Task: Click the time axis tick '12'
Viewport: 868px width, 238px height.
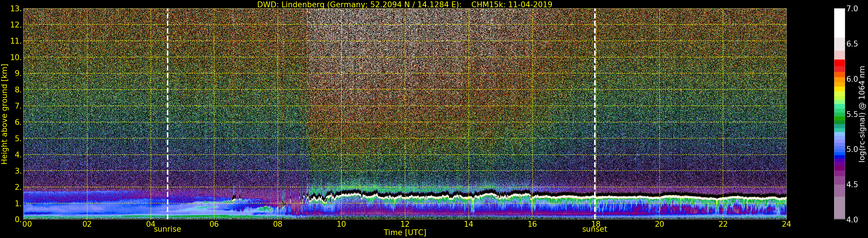Action: click(405, 224)
